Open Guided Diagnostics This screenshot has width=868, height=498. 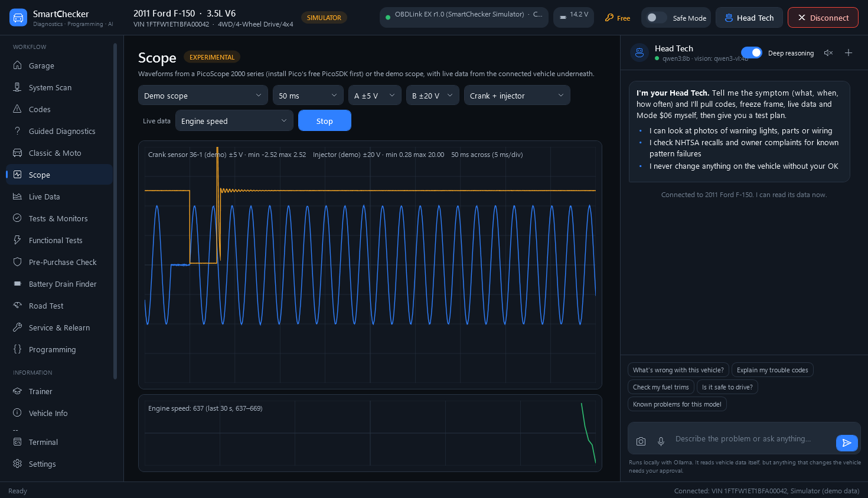(59, 131)
